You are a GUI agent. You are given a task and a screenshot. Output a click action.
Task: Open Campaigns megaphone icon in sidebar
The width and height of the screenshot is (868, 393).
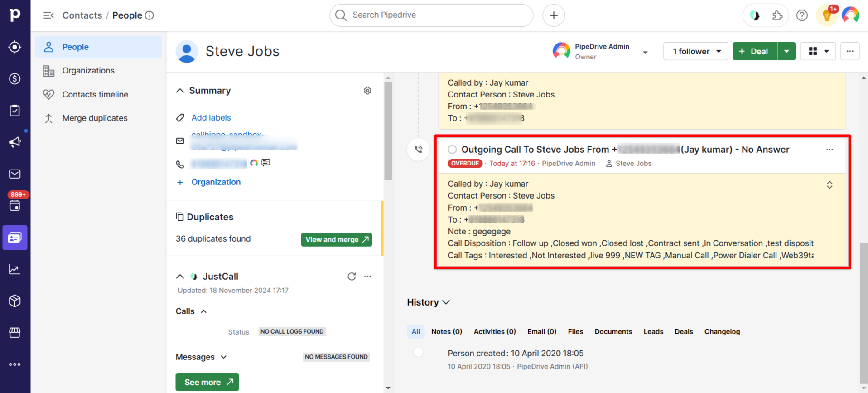(x=15, y=142)
